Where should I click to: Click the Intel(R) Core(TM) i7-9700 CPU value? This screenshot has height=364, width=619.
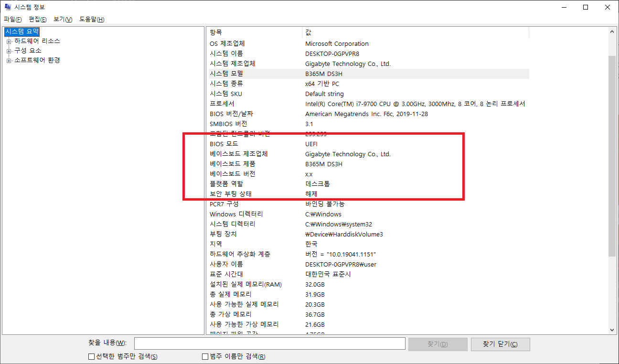[415, 104]
